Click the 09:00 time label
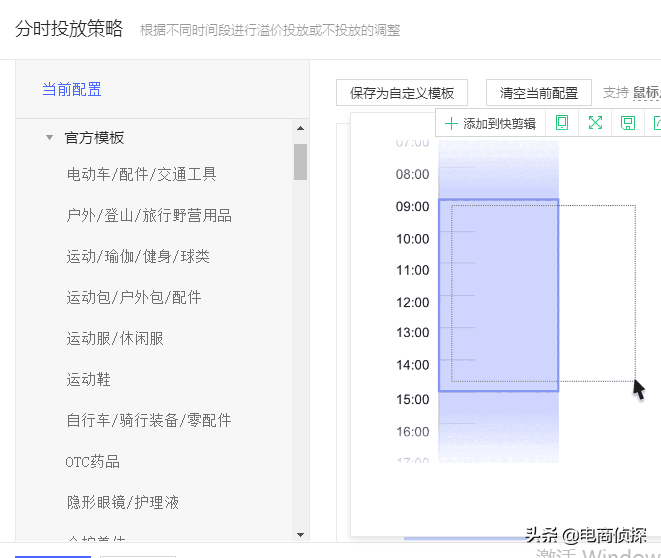Image resolution: width=661 pixels, height=558 pixels. coord(412,207)
